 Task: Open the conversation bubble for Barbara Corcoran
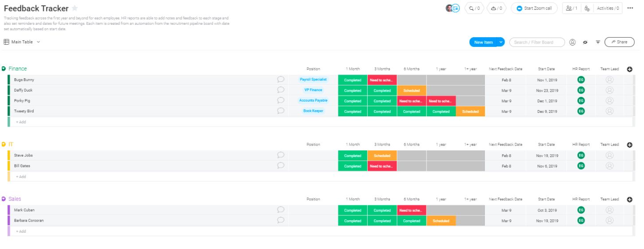[281, 220]
